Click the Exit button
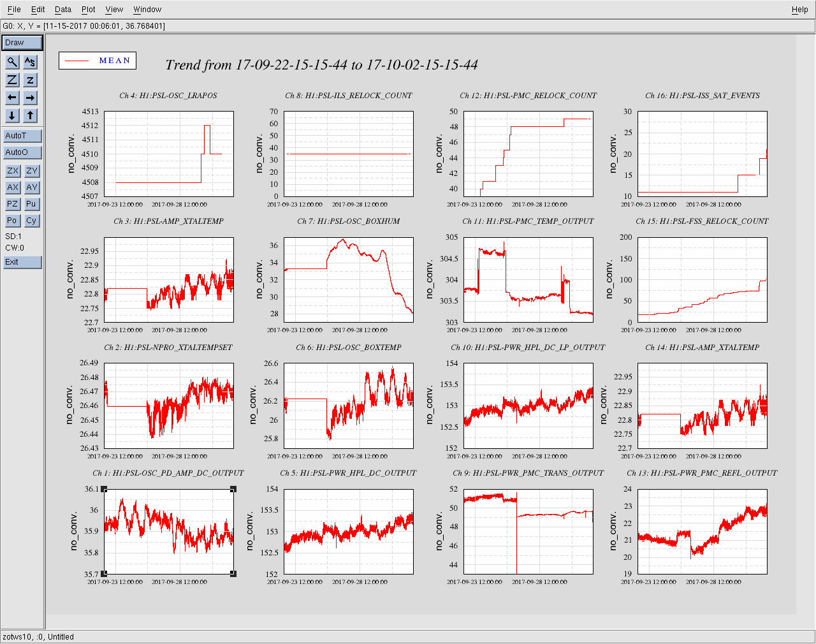This screenshot has width=816, height=644. pyautogui.click(x=22, y=262)
